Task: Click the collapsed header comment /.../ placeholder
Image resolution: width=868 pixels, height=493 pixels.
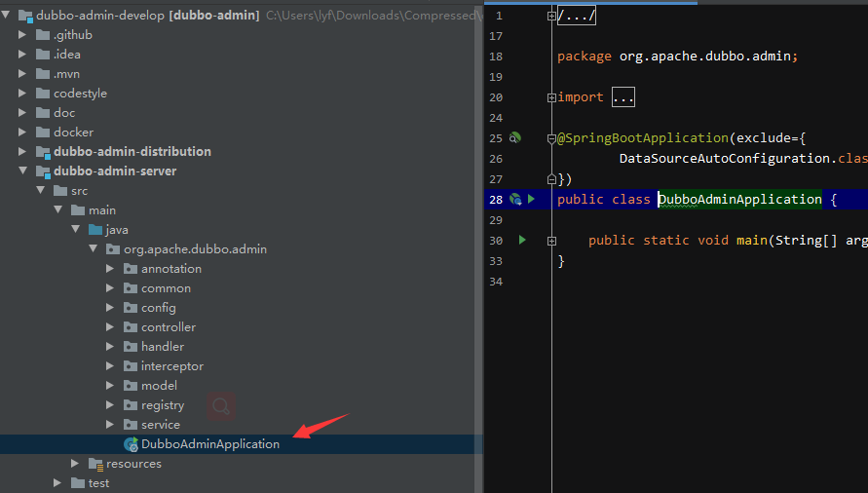Action: tap(577, 16)
